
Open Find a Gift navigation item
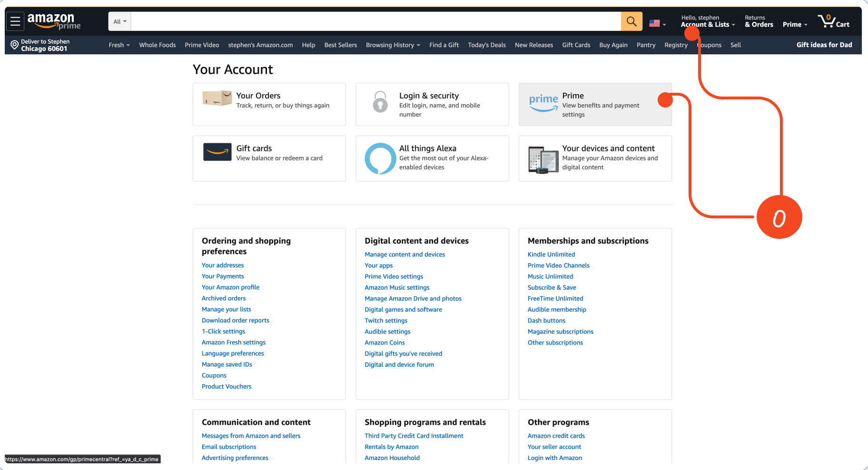pyautogui.click(x=444, y=45)
